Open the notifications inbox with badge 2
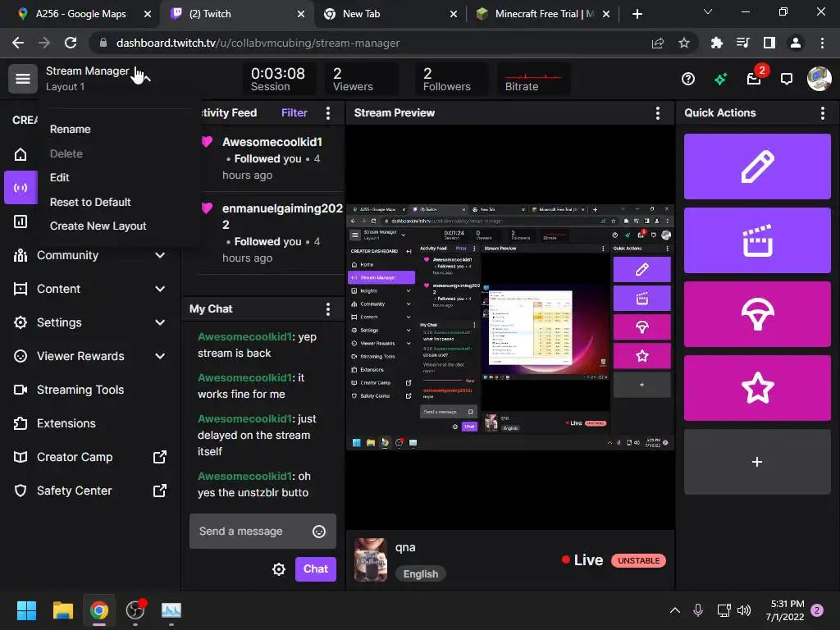Viewport: 840px width, 630px height. click(755, 80)
